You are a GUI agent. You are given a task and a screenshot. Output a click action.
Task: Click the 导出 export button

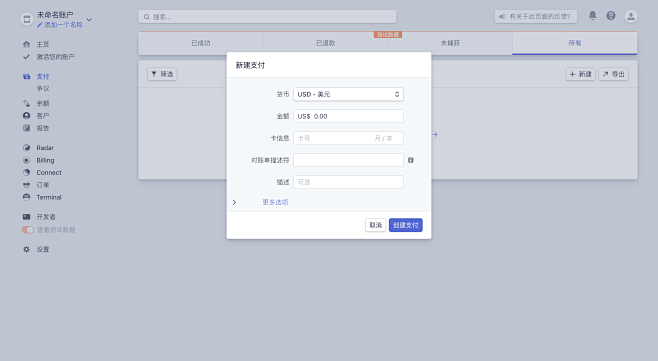[614, 74]
